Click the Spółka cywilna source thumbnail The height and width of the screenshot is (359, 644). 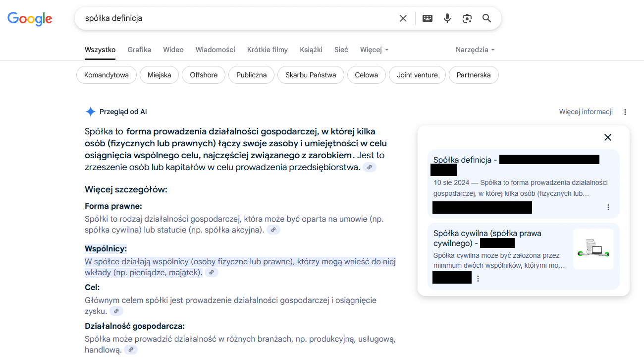click(593, 249)
